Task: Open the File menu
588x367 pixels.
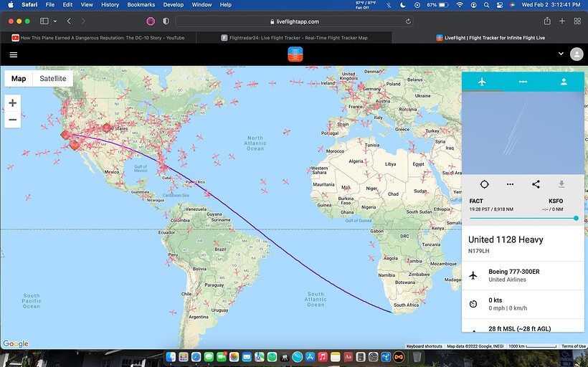Action: tap(50, 4)
